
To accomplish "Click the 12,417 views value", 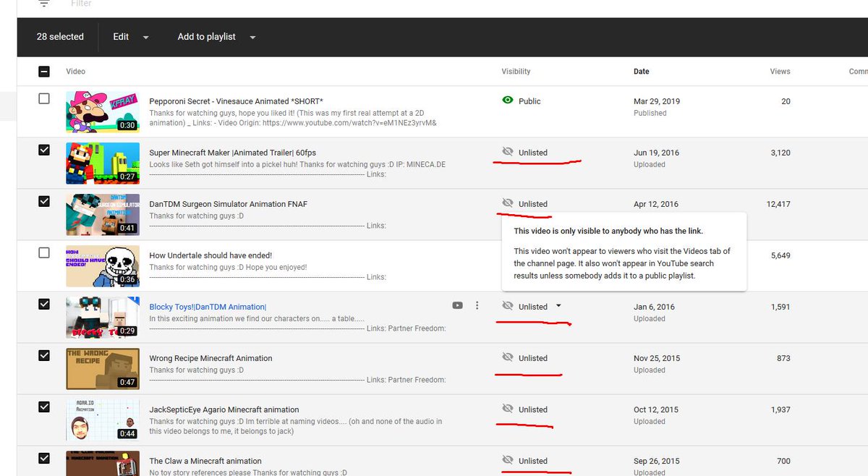I will pos(778,204).
